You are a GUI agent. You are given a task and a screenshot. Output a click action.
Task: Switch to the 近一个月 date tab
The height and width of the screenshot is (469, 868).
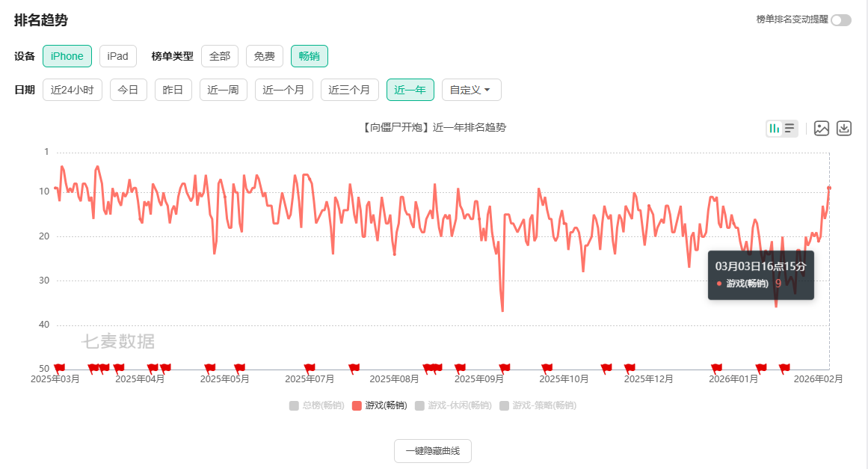point(283,89)
